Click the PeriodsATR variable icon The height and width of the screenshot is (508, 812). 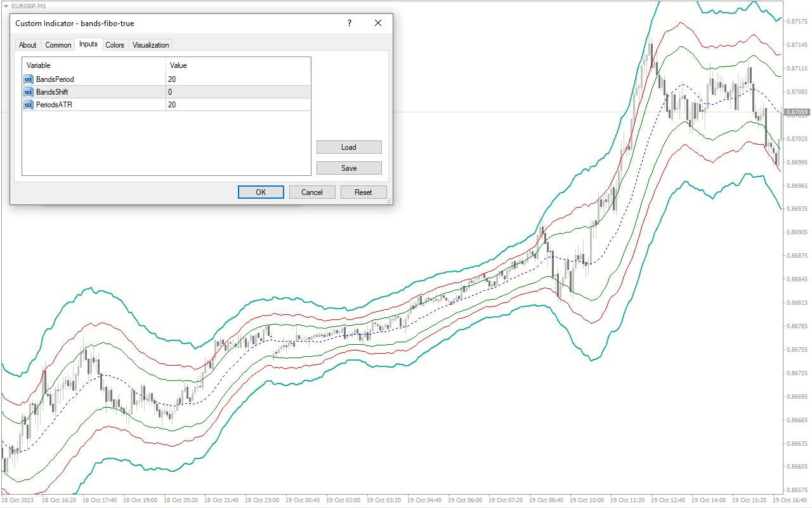(29, 105)
